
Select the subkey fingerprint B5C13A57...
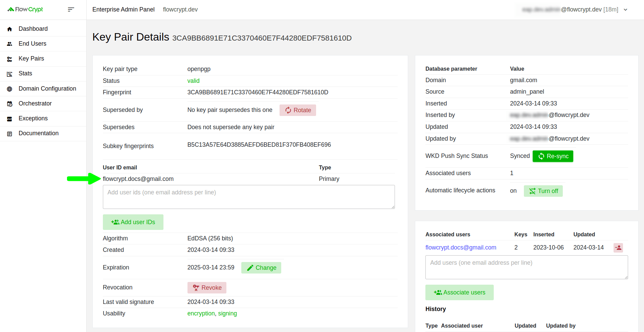coord(259,145)
